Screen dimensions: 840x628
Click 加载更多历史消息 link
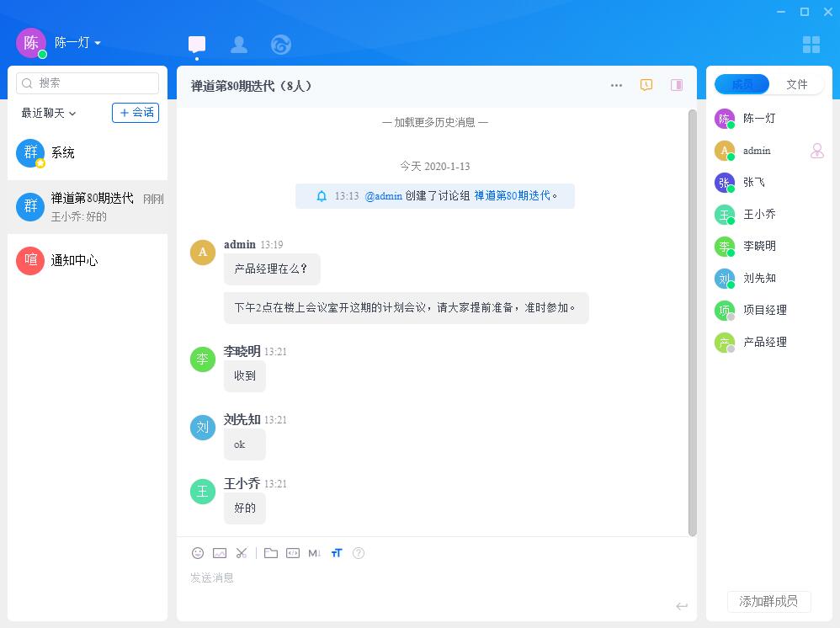434,122
